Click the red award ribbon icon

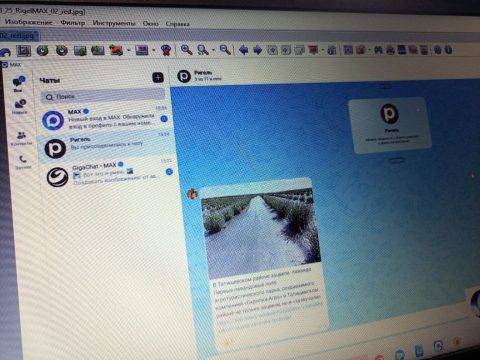tap(166, 50)
